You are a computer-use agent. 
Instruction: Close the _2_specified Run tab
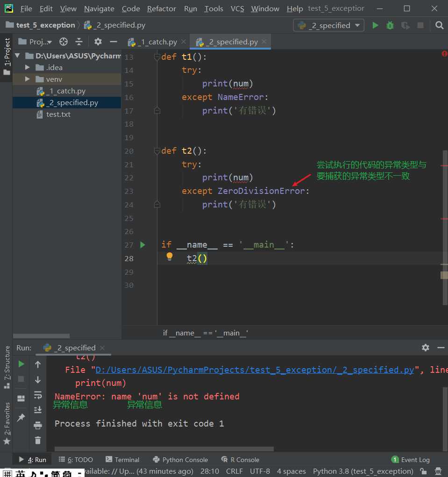pos(102,348)
